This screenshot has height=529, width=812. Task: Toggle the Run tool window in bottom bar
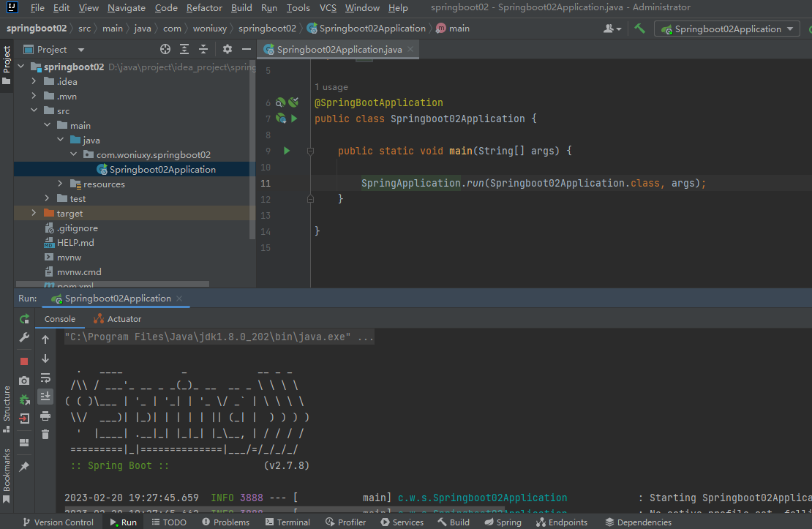(x=123, y=522)
